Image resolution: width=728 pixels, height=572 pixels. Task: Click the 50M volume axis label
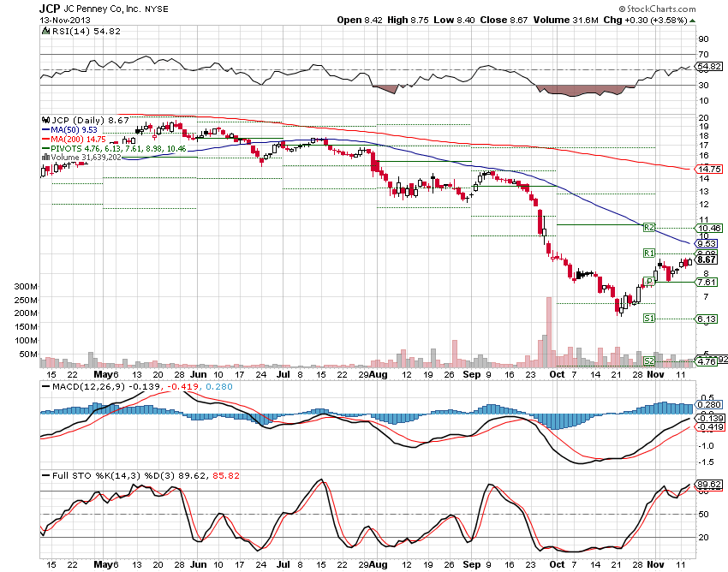point(28,355)
